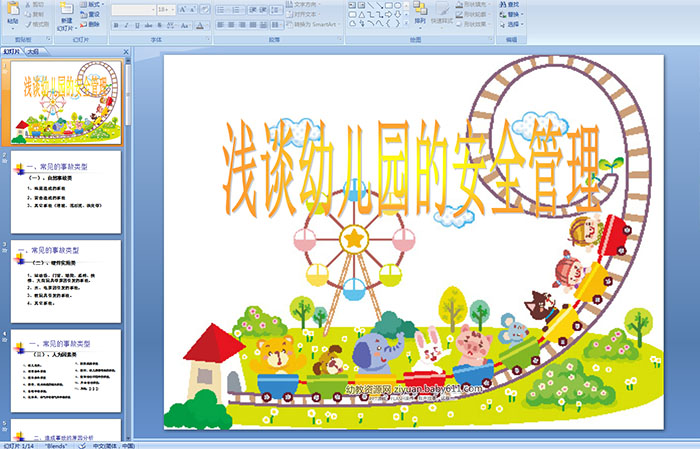
Task: Select the right block arrow shape
Action: 388,14
